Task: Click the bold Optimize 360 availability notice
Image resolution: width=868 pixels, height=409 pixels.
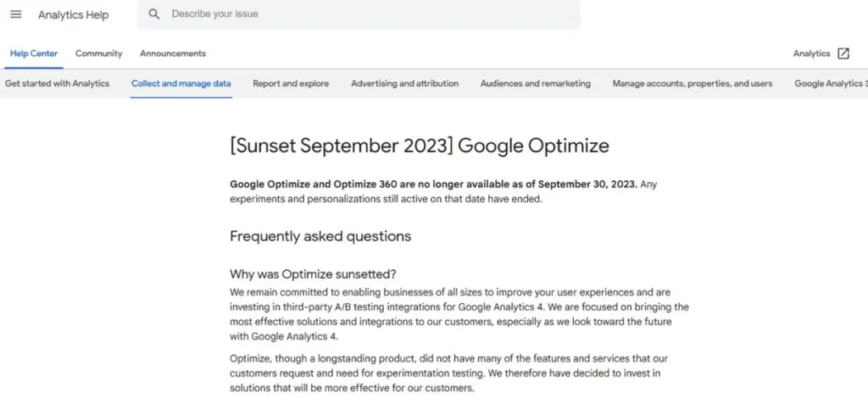Action: 433,185
